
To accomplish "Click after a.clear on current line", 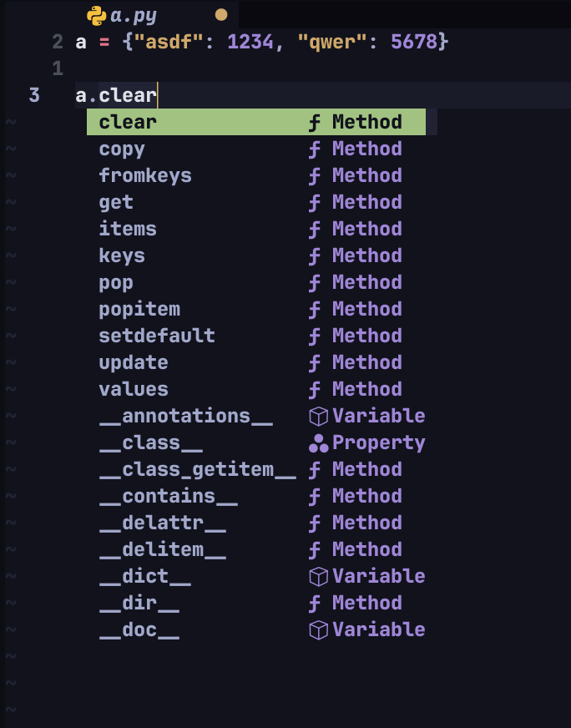I will coord(158,96).
